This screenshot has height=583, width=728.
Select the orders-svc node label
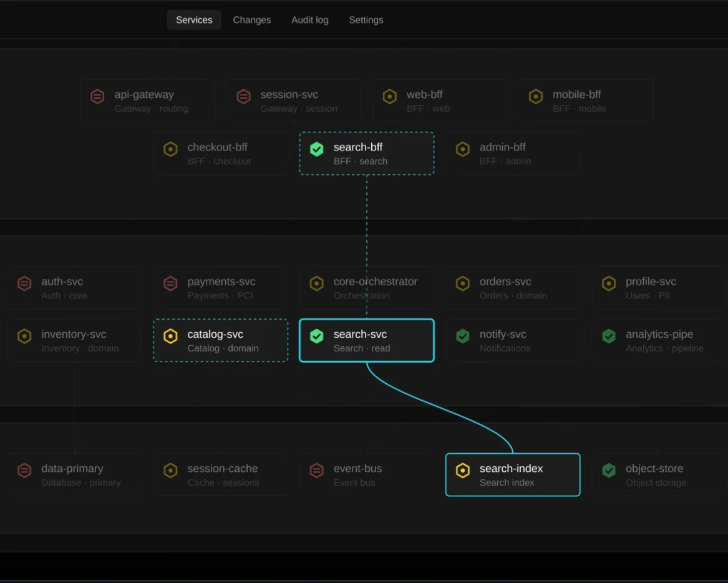point(505,282)
